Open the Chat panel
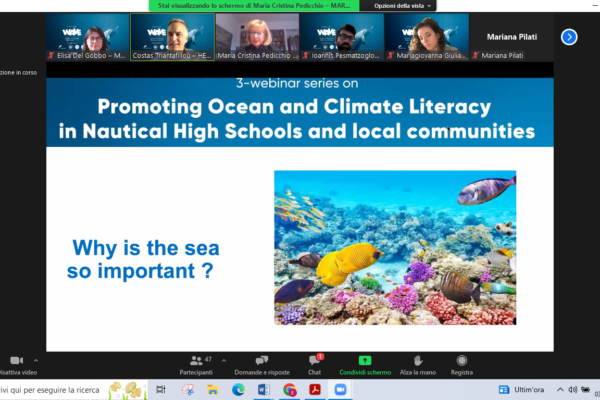600x400 pixels. pos(314,363)
